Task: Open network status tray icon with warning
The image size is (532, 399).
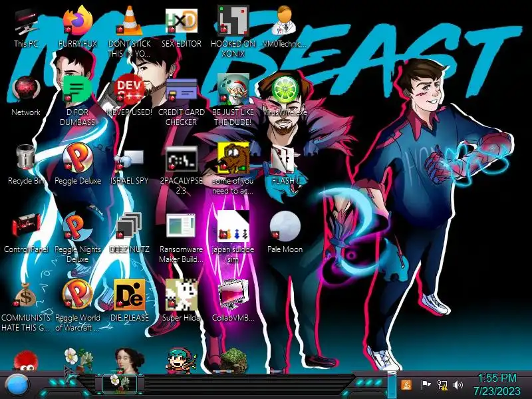Action: click(442, 385)
